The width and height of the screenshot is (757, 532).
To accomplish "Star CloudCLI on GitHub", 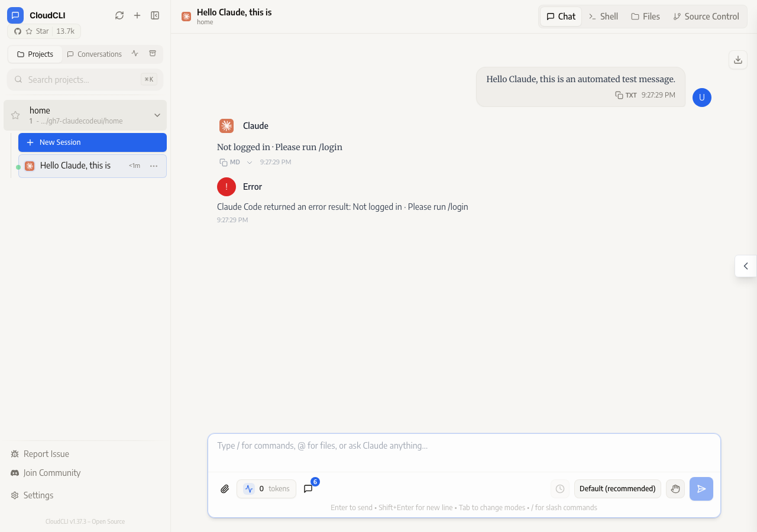I will click(44, 31).
